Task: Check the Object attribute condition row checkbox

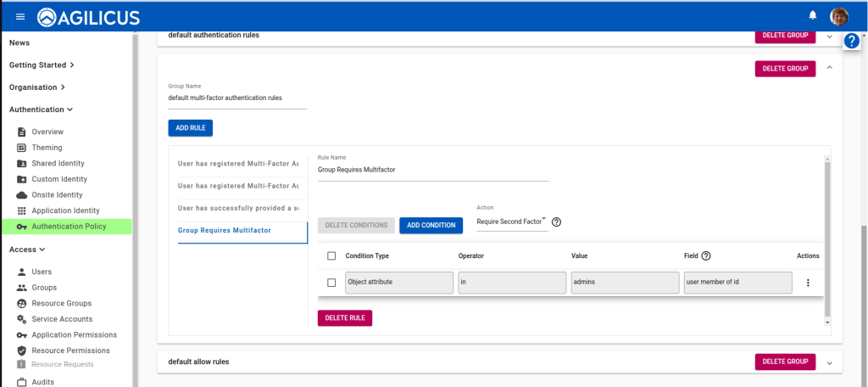Action: pyautogui.click(x=331, y=283)
